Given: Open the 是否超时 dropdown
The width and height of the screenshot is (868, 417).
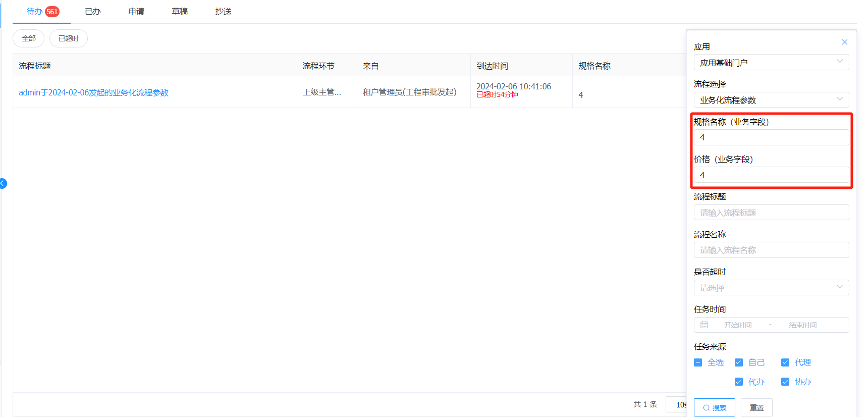Looking at the screenshot, I should [x=771, y=288].
